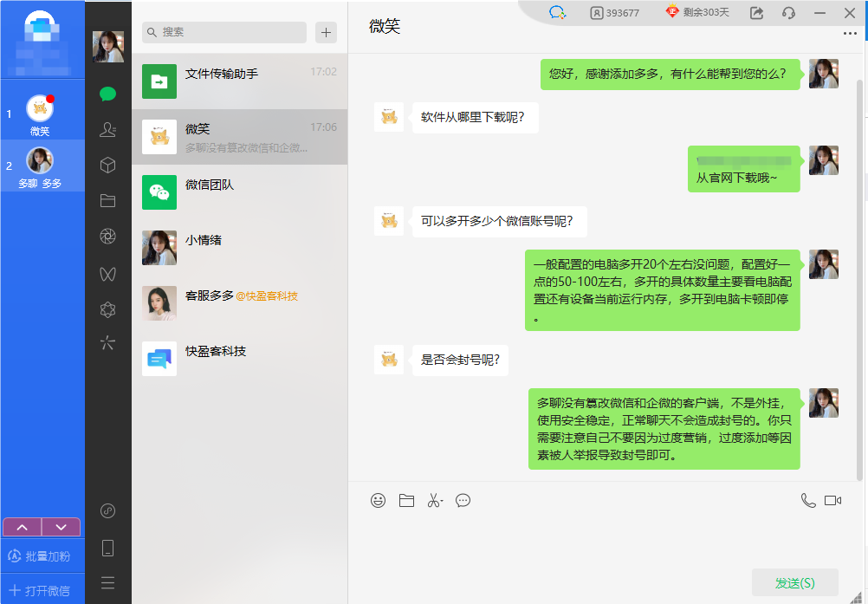This screenshot has width=868, height=604.
Task: Open the 小情绪 conversation
Action: tap(240, 248)
